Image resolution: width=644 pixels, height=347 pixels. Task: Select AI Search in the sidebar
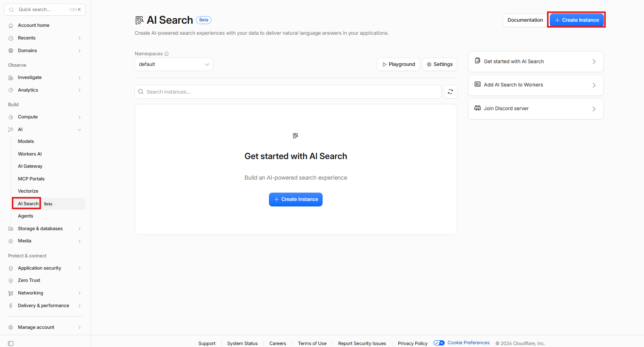(28, 204)
